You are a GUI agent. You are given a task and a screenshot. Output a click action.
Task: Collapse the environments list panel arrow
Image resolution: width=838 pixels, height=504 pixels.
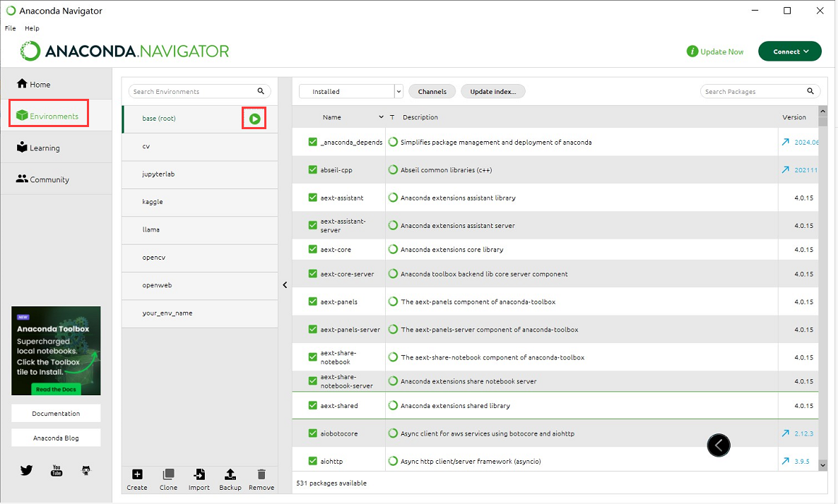(285, 285)
